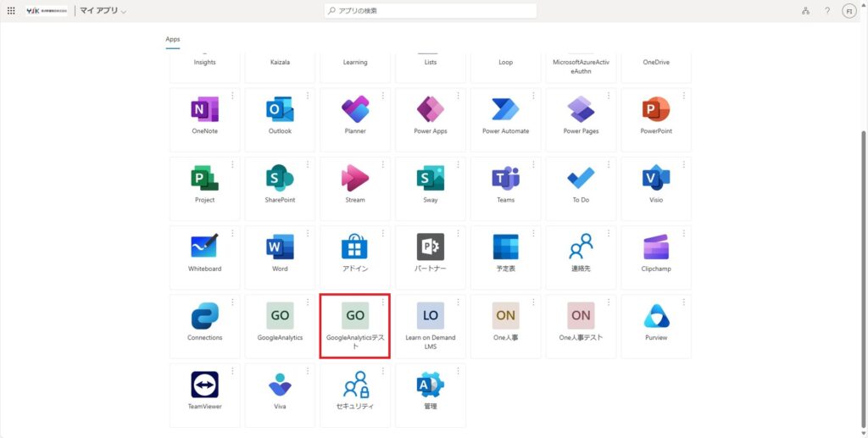Open the Outlook app icon

[x=280, y=109]
